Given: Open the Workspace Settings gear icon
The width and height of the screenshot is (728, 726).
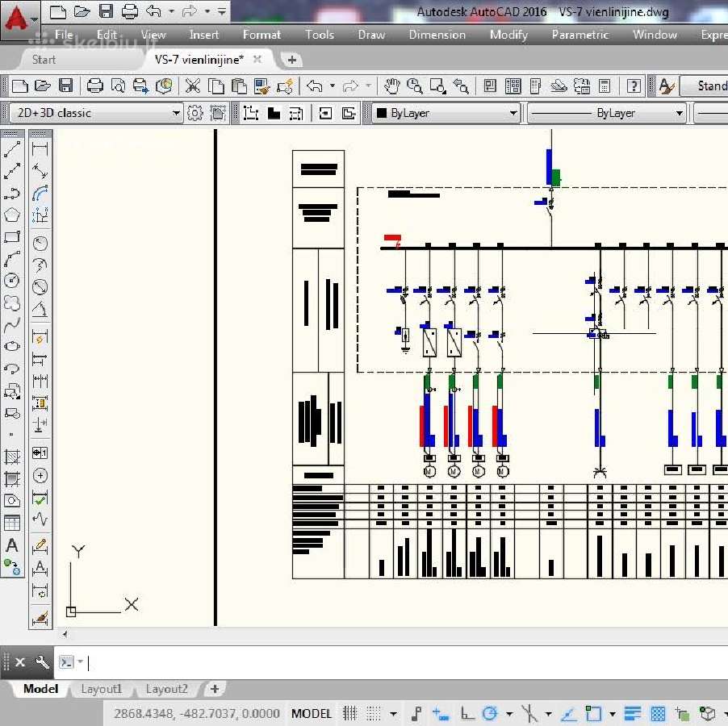Looking at the screenshot, I should 195,113.
